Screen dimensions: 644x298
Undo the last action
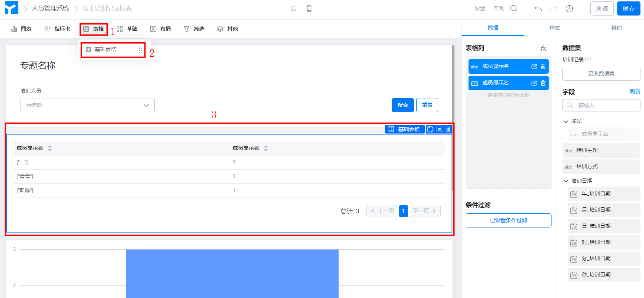(x=538, y=8)
